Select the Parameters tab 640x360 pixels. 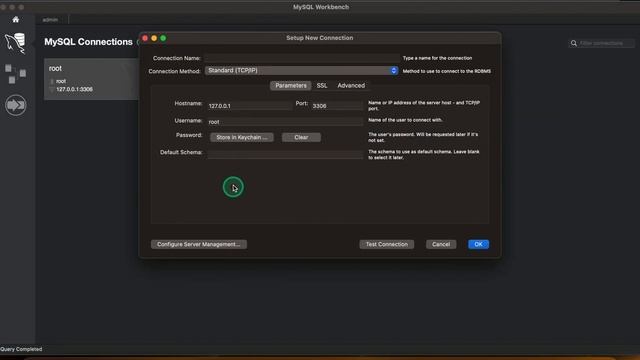(291, 86)
